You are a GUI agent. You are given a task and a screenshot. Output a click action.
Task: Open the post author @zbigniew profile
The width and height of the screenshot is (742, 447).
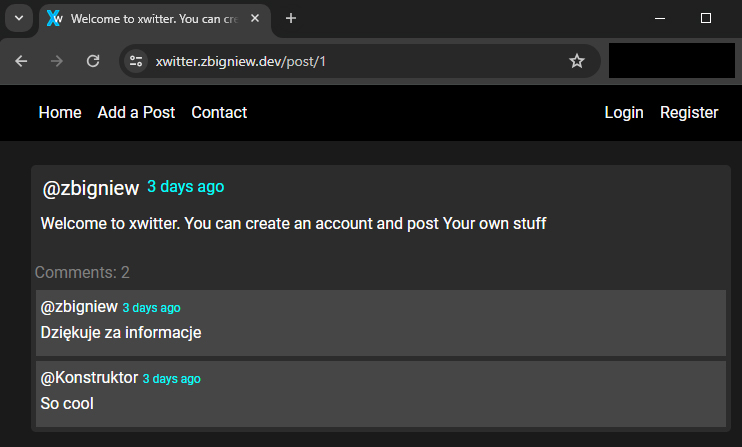tap(90, 188)
